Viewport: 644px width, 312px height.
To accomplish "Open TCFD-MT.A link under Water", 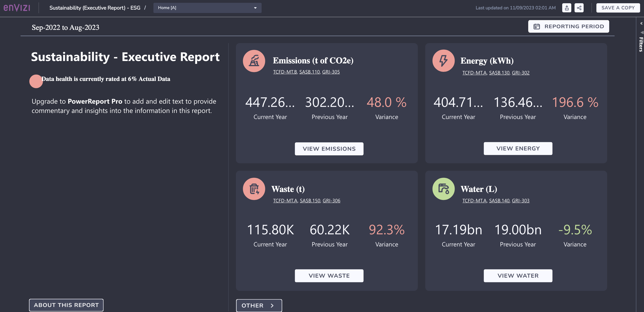I will (x=474, y=201).
